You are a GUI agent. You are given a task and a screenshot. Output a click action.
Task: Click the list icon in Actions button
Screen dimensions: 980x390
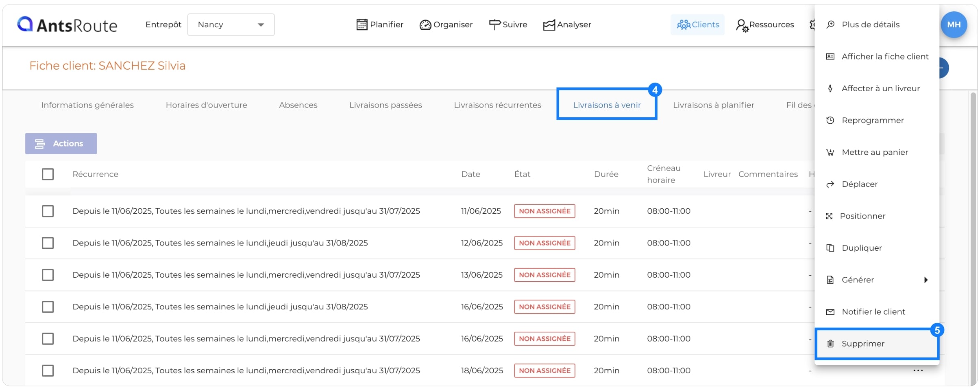pyautogui.click(x=40, y=144)
